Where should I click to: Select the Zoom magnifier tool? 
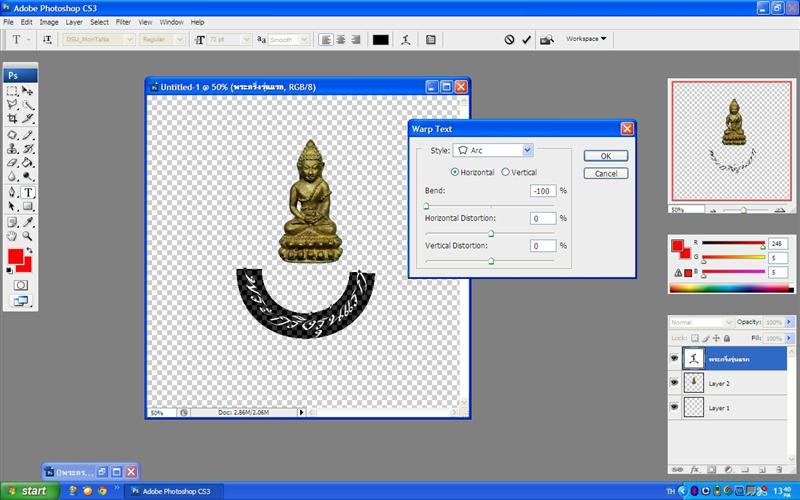(x=28, y=236)
